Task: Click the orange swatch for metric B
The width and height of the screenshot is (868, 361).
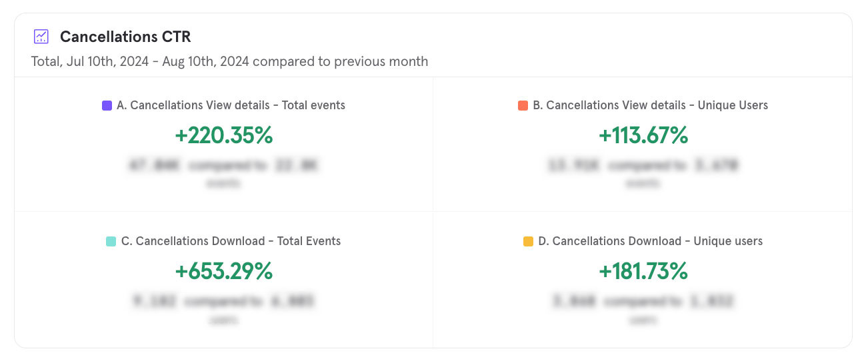Action: 523,105
